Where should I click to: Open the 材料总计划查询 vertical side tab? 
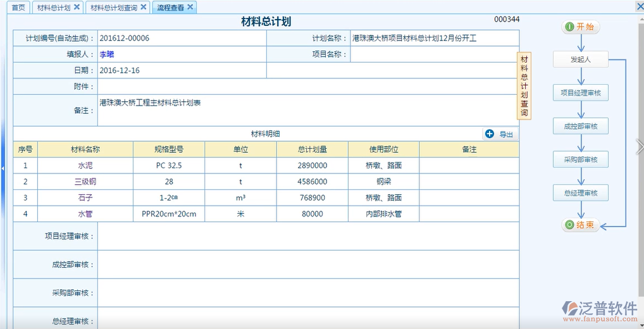[524, 86]
